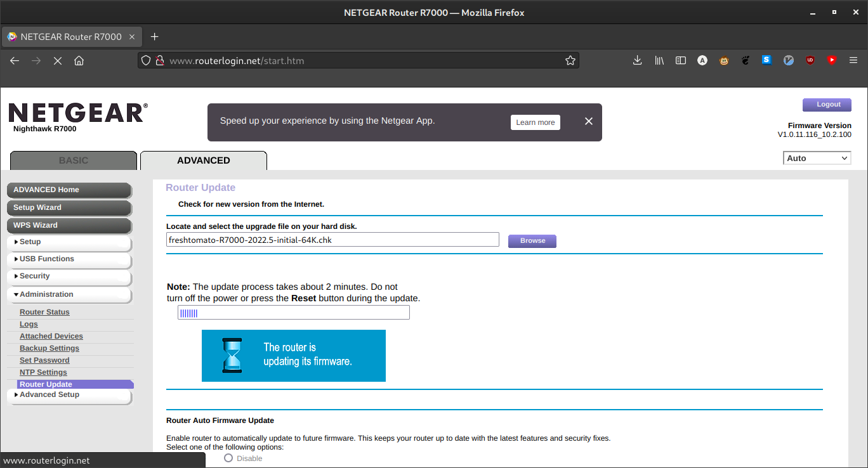Go back to the previous page
This screenshot has width=868, height=468.
tap(15, 60)
